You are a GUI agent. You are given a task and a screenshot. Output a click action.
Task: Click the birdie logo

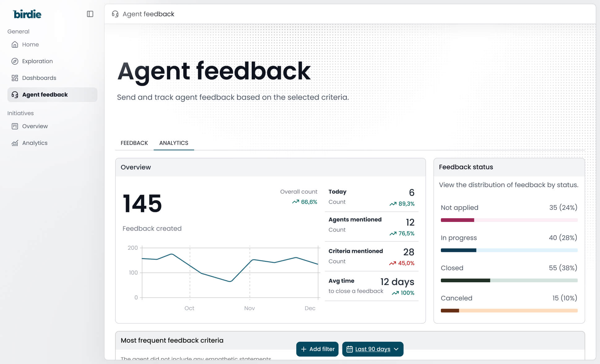27,14
